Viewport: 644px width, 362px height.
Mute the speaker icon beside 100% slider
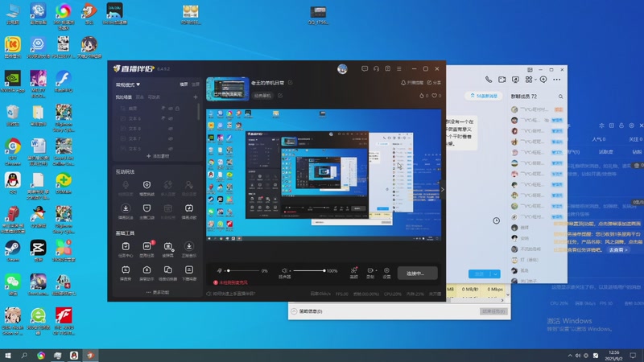click(x=284, y=270)
